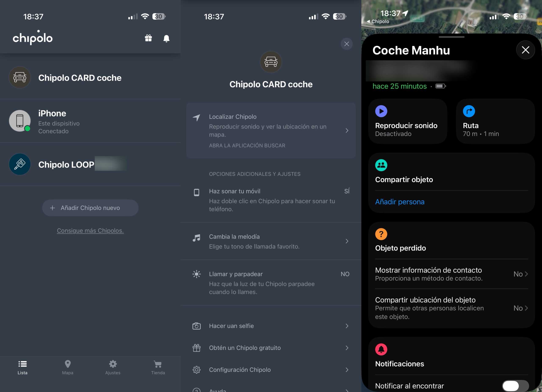Tap the light icon for Llamar y parpadear

[x=196, y=274]
